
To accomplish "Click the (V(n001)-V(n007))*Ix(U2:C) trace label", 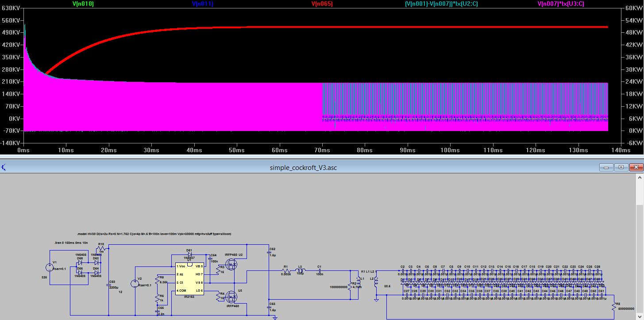I will click(441, 4).
